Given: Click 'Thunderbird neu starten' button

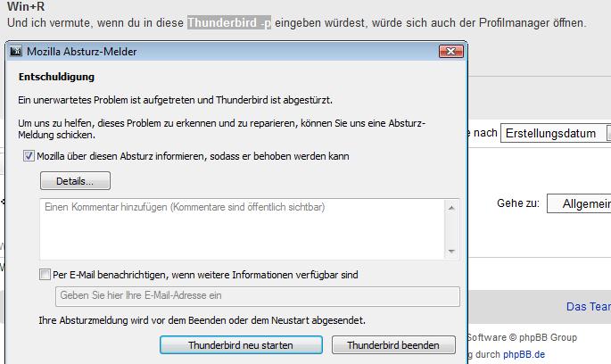Looking at the screenshot, I should (x=241, y=345).
